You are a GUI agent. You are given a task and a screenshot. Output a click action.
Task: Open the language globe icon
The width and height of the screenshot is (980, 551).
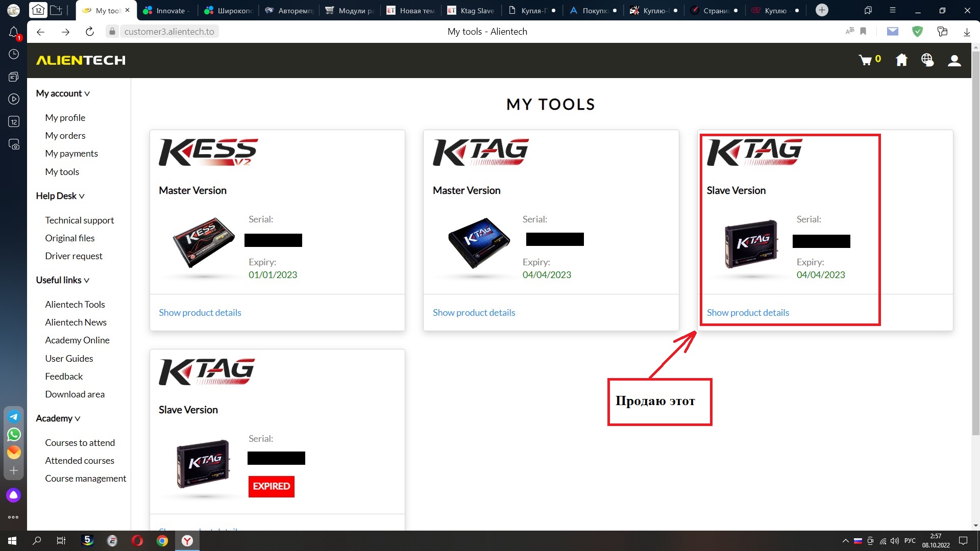(927, 60)
